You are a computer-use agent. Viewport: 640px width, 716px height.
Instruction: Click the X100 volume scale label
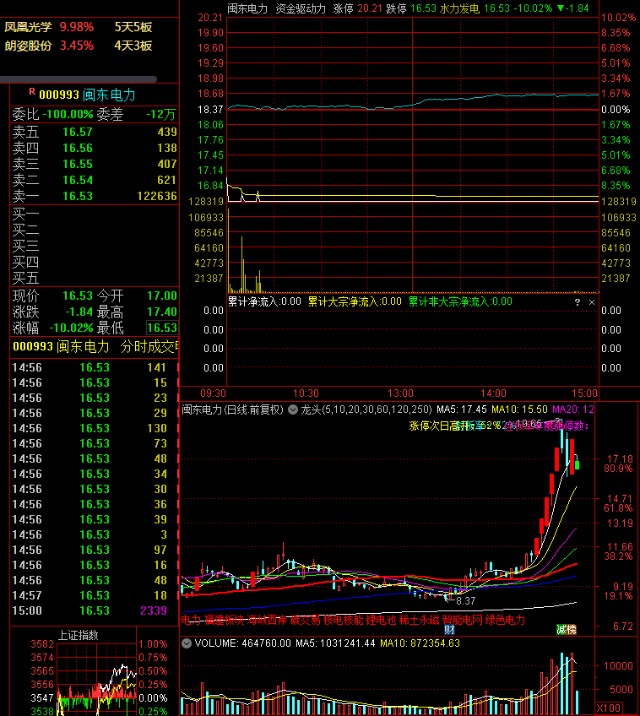(609, 708)
